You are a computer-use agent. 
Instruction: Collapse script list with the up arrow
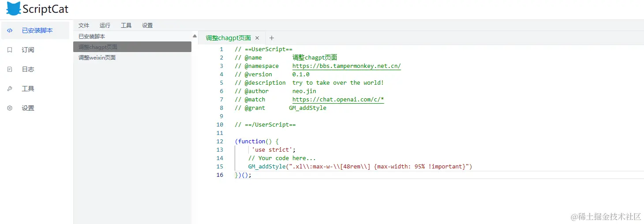tap(195, 36)
